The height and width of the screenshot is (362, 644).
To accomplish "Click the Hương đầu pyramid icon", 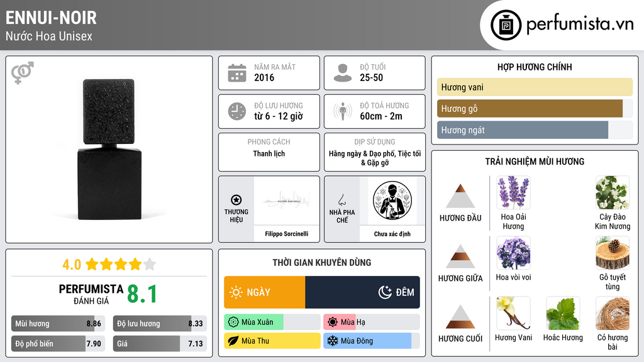I will (x=460, y=196).
